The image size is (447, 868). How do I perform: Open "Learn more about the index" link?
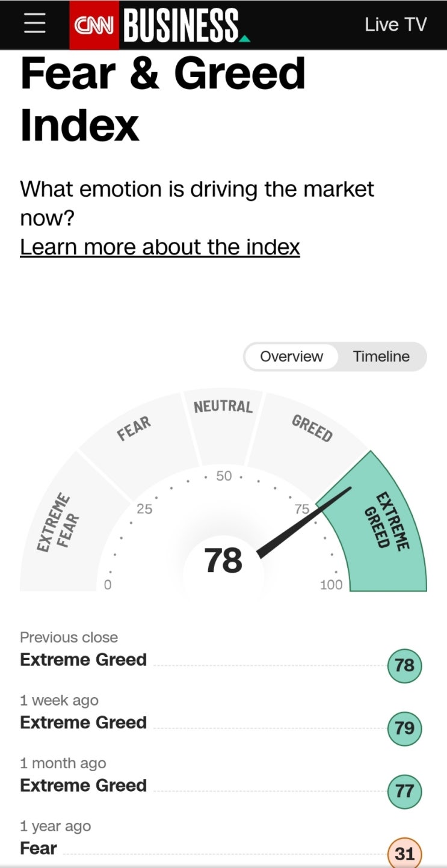point(160,247)
